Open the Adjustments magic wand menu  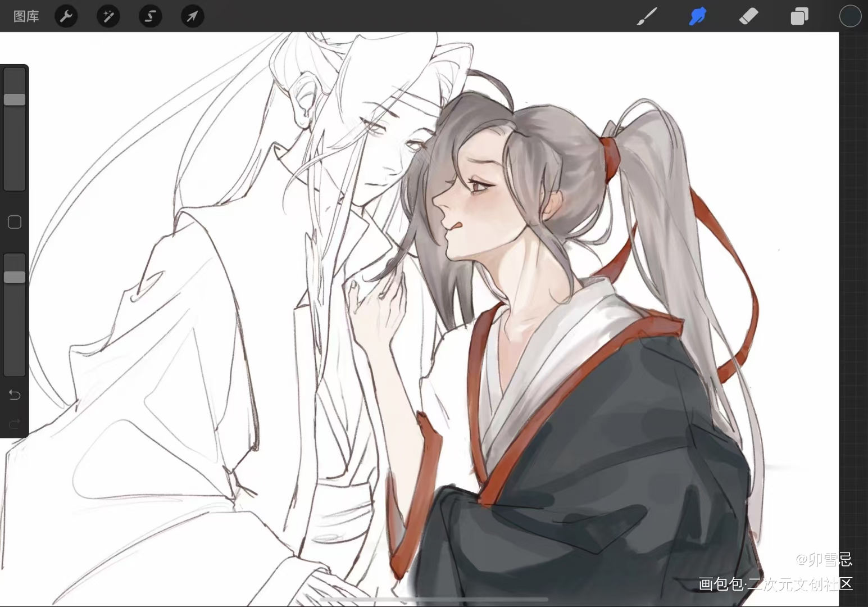[x=108, y=16]
